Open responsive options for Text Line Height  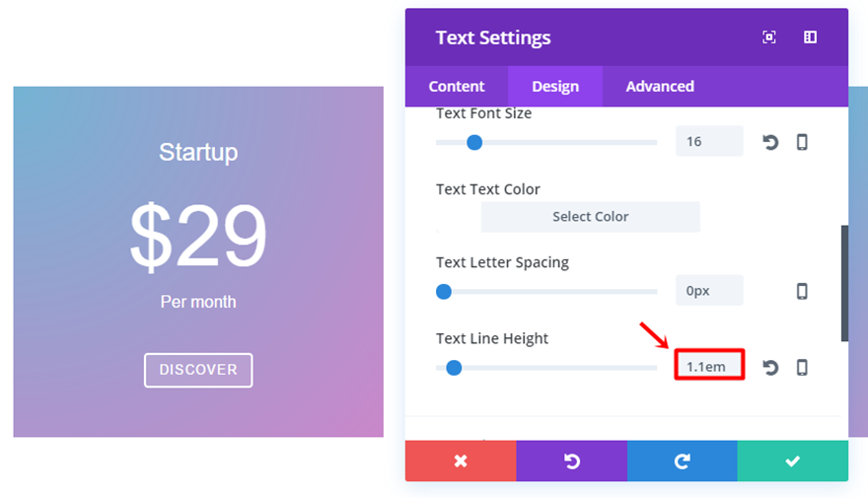click(802, 368)
